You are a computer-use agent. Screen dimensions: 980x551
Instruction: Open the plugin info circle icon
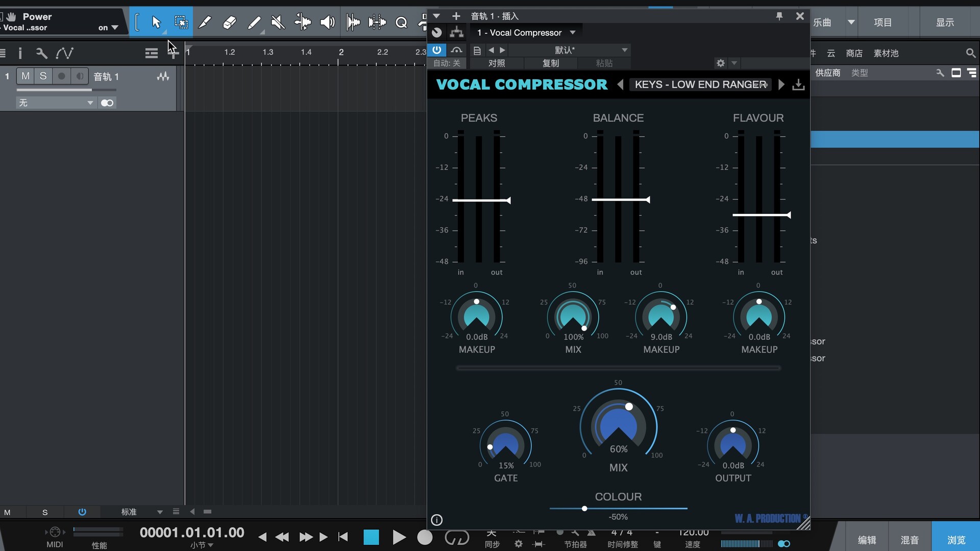(437, 520)
